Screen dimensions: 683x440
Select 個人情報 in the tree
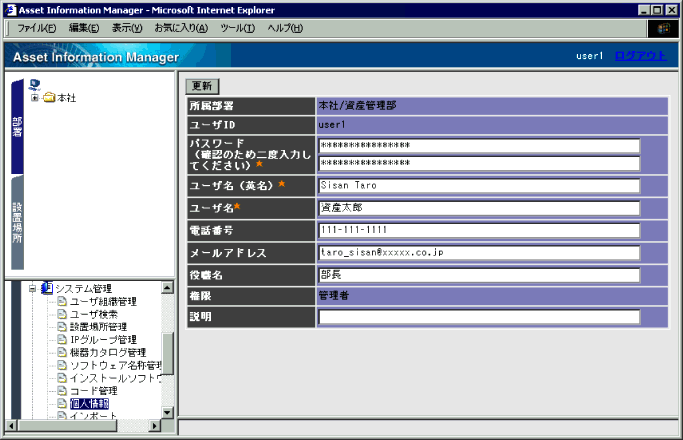point(89,403)
